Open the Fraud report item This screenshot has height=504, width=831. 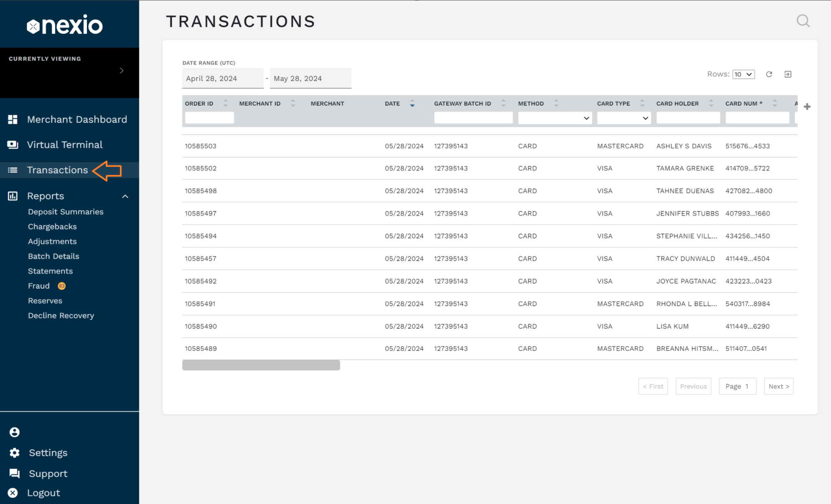tap(39, 286)
